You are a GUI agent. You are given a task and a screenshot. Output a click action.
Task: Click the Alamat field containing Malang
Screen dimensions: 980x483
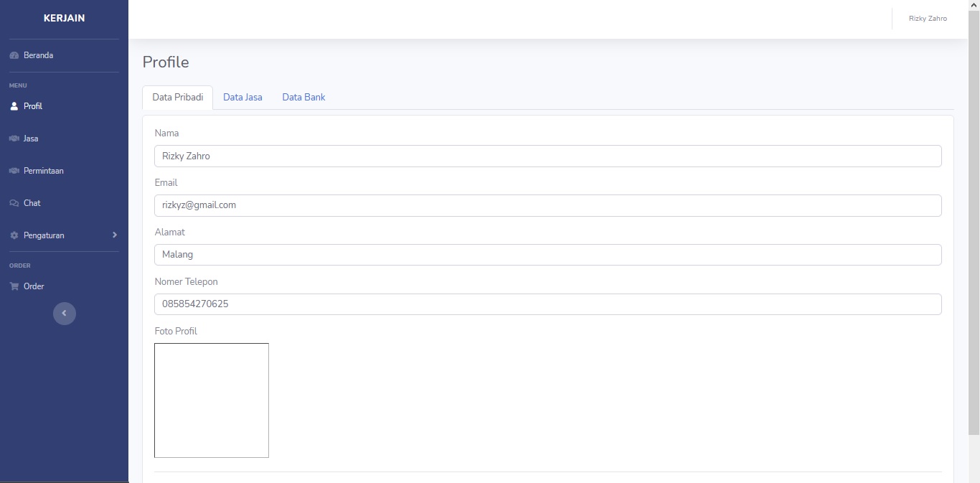pyautogui.click(x=548, y=255)
